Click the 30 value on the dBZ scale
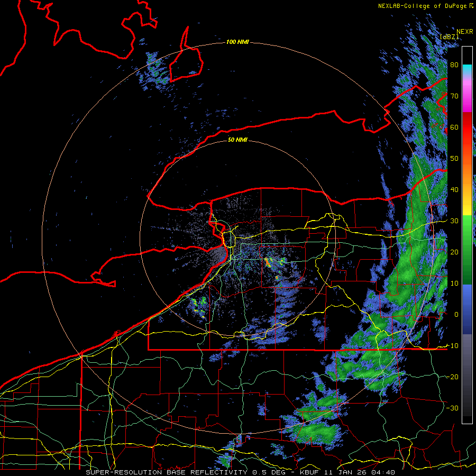Viewport: 476px width, 476px height. pos(454,221)
